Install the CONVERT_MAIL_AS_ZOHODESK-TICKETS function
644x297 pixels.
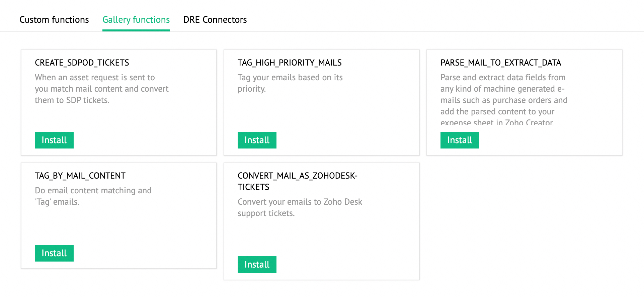point(257,265)
